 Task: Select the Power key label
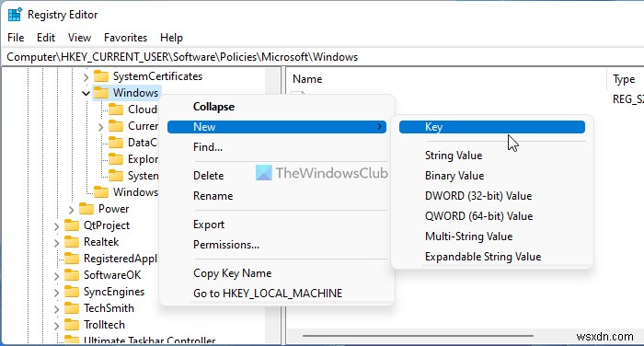click(114, 209)
